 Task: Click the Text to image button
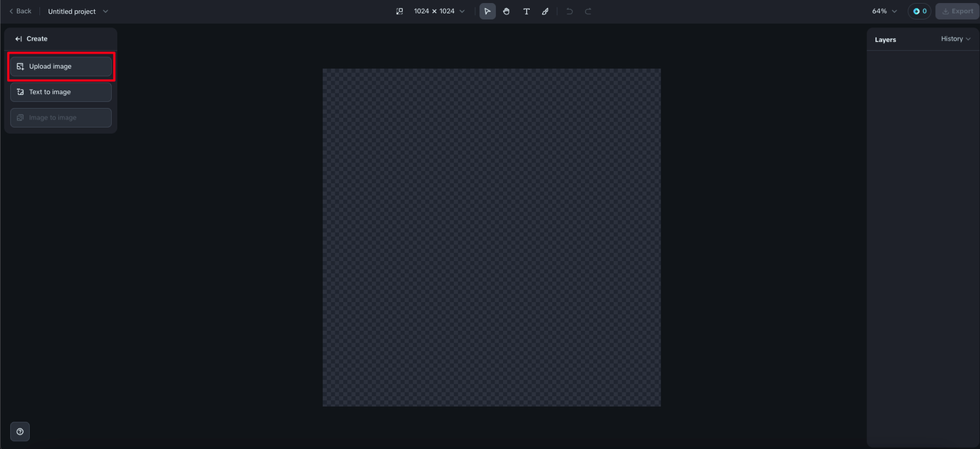pyautogui.click(x=60, y=92)
